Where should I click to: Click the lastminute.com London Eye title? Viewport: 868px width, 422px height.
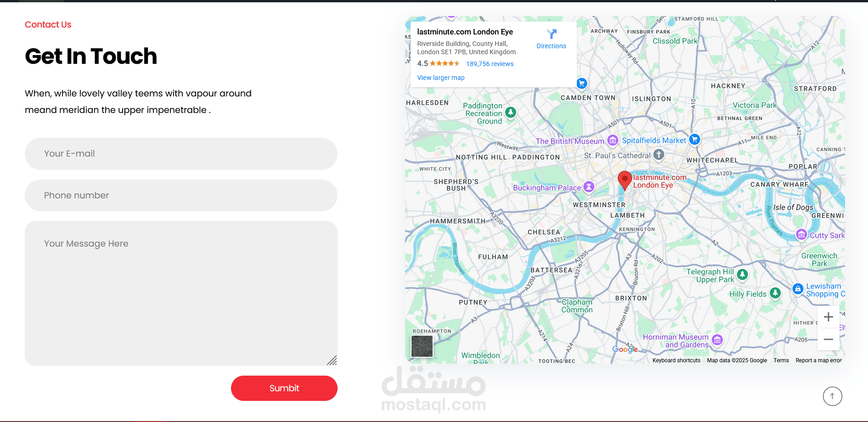[x=465, y=32]
